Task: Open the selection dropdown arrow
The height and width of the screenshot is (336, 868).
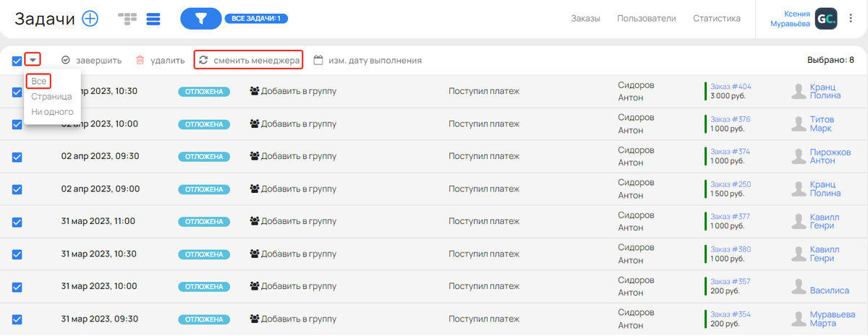Action: coord(33,60)
